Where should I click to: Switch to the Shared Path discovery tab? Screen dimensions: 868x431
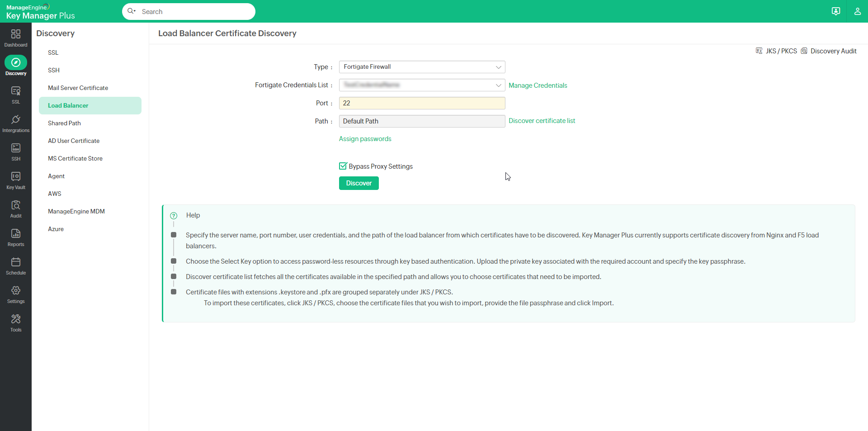click(64, 123)
